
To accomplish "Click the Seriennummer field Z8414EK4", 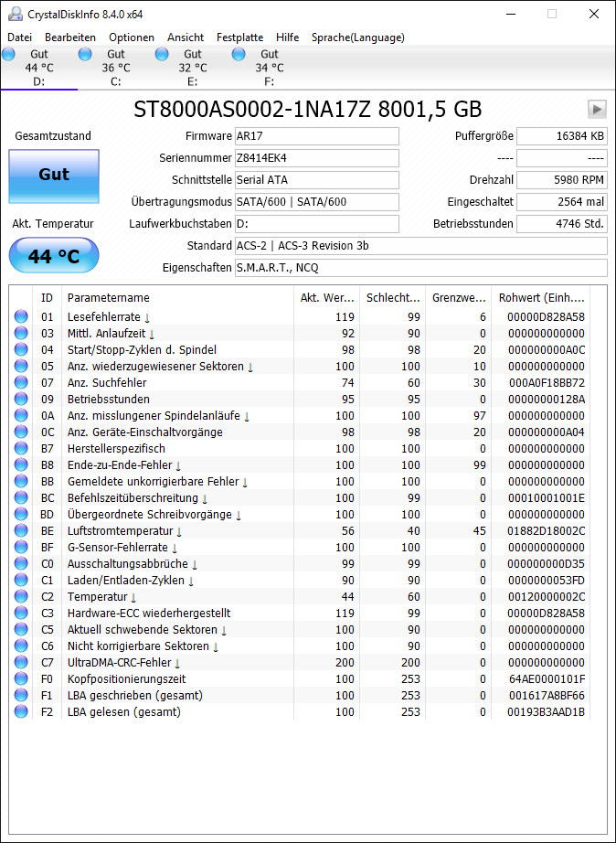I will [317, 158].
